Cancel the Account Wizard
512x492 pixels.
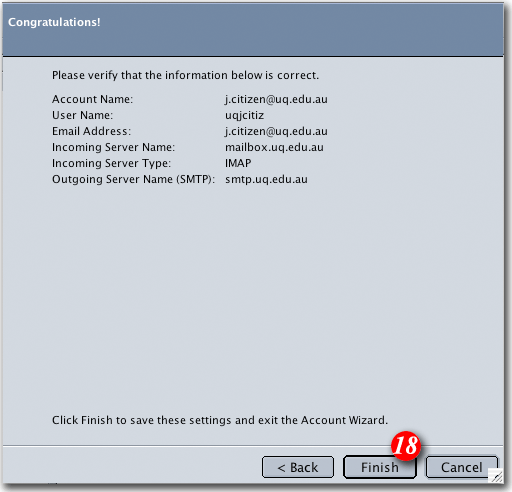coord(462,467)
